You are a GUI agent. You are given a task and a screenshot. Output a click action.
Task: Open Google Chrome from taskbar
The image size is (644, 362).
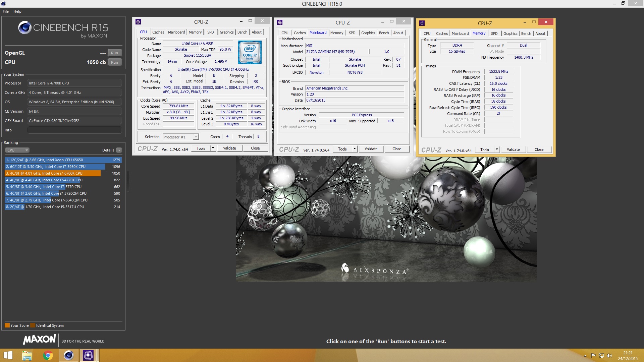(48, 355)
